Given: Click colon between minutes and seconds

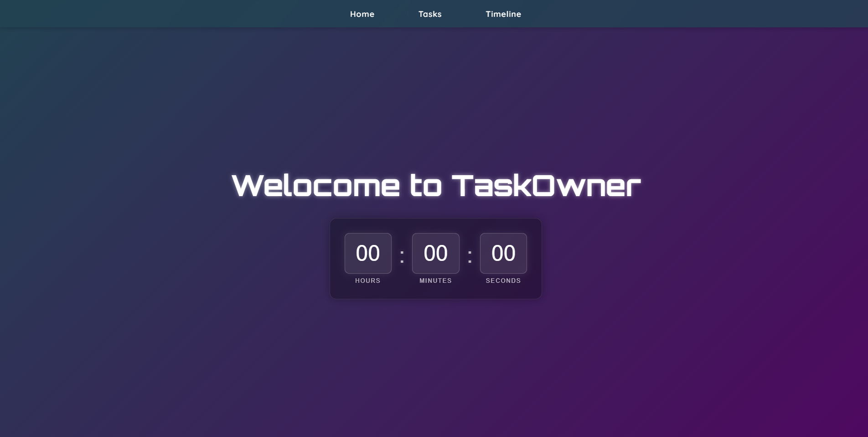Looking at the screenshot, I should [x=470, y=256].
